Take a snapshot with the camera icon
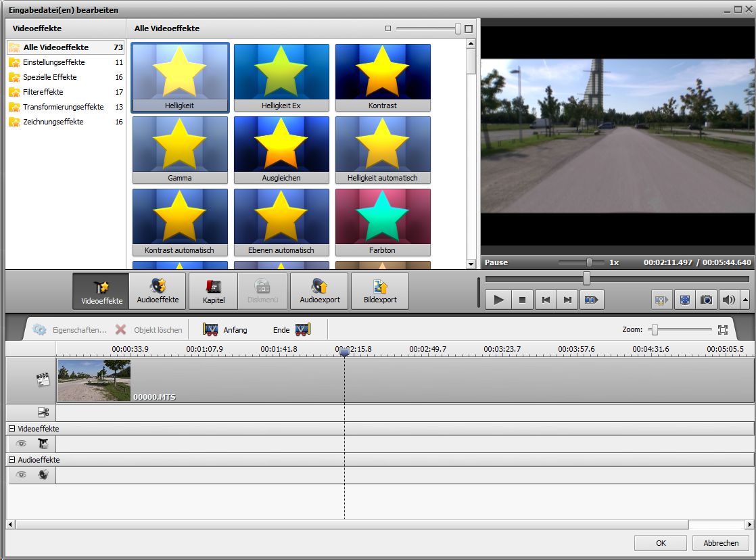756x560 pixels. coord(706,299)
